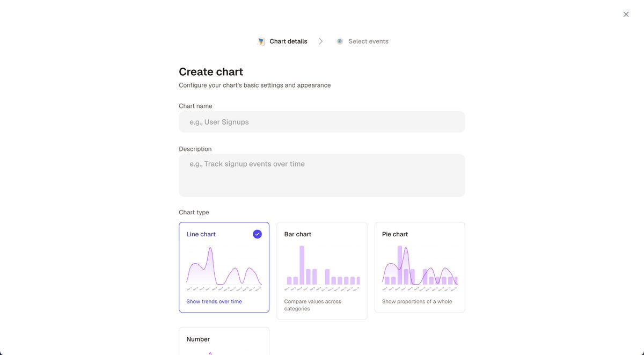
Task: Click the 'Chart name' label
Action: pyautogui.click(x=195, y=106)
